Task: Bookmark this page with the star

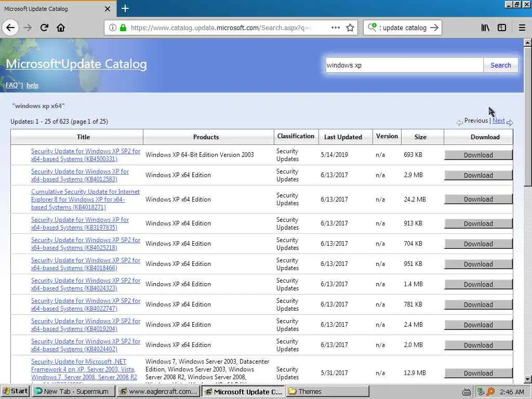Action: tap(350, 28)
